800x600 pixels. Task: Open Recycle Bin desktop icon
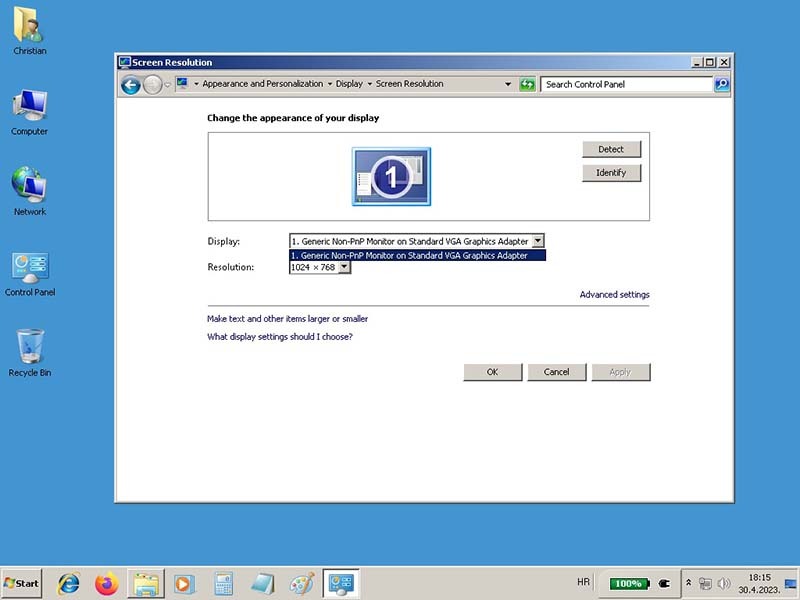29,349
